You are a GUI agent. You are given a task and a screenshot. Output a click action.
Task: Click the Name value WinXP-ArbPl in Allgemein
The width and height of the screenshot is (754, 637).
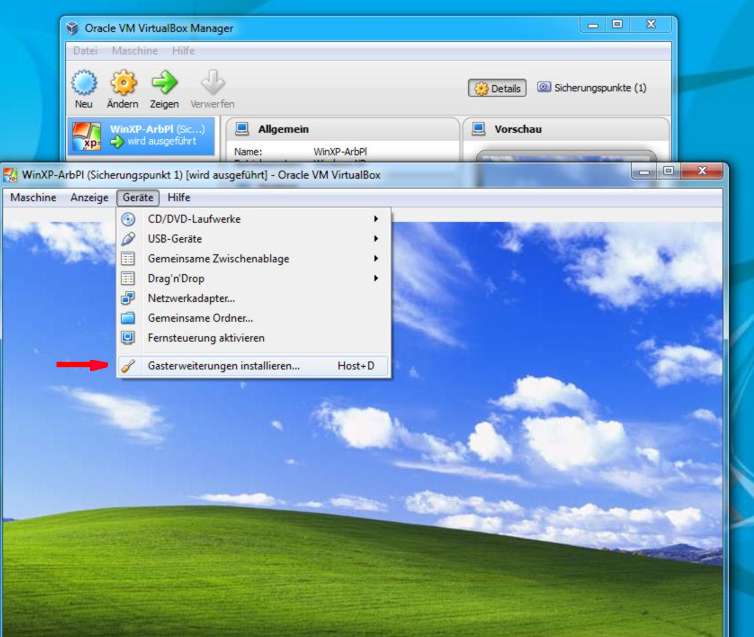point(340,151)
